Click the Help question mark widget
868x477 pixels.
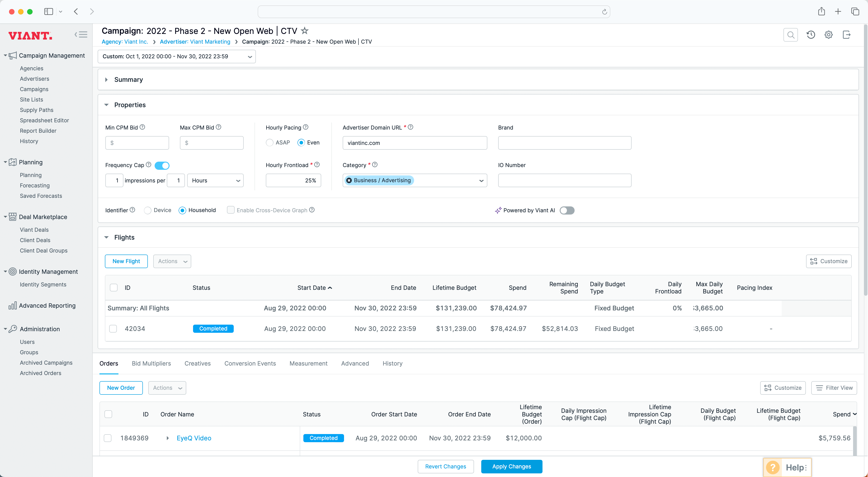pos(773,467)
